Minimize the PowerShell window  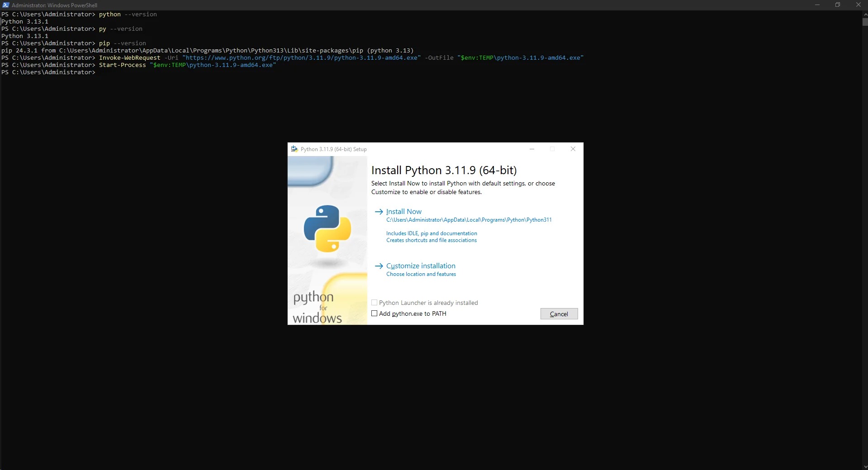[817, 5]
